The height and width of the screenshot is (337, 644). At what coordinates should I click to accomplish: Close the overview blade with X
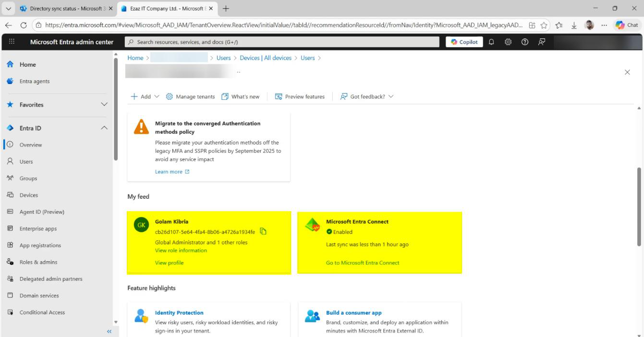click(x=627, y=72)
